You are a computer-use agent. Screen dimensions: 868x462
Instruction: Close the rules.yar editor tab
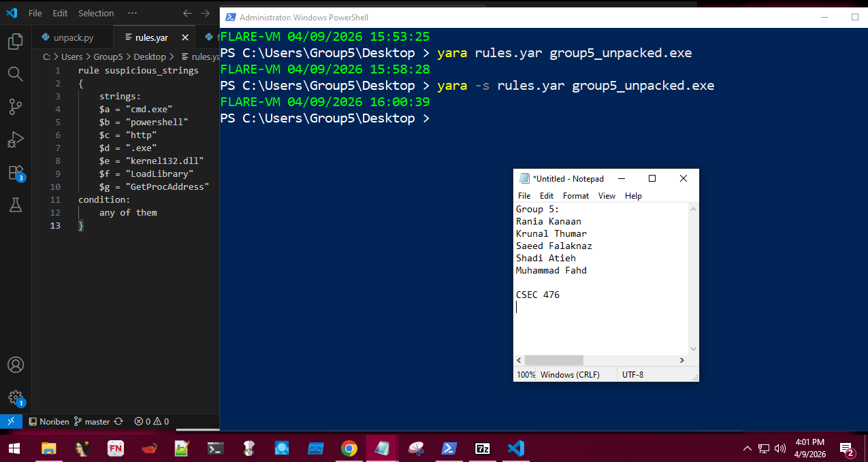tap(185, 37)
